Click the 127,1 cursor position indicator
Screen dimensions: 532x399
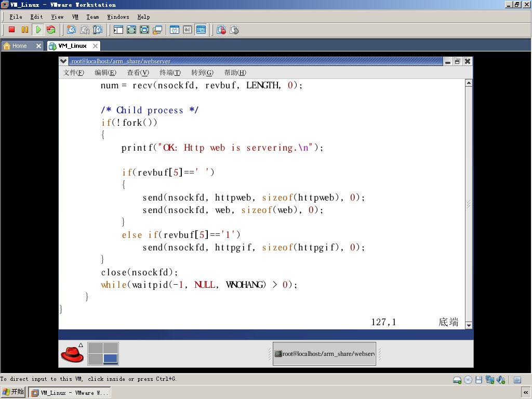click(384, 322)
